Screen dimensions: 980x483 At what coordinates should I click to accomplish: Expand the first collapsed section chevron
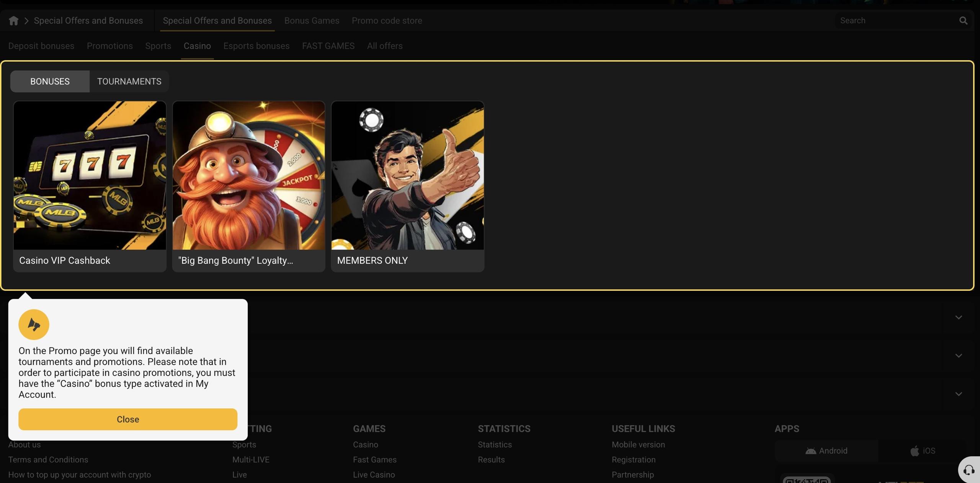click(x=959, y=317)
